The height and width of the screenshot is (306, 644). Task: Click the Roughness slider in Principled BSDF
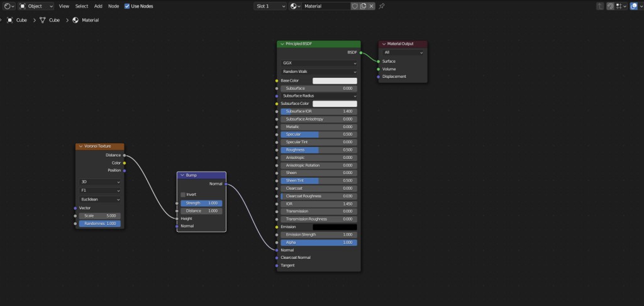coord(319,150)
